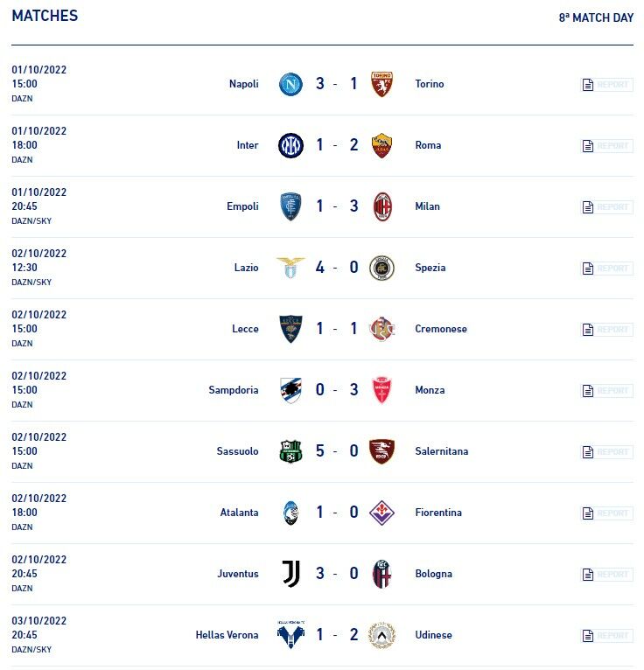
Task: Click the Milan club crest
Action: [381, 206]
